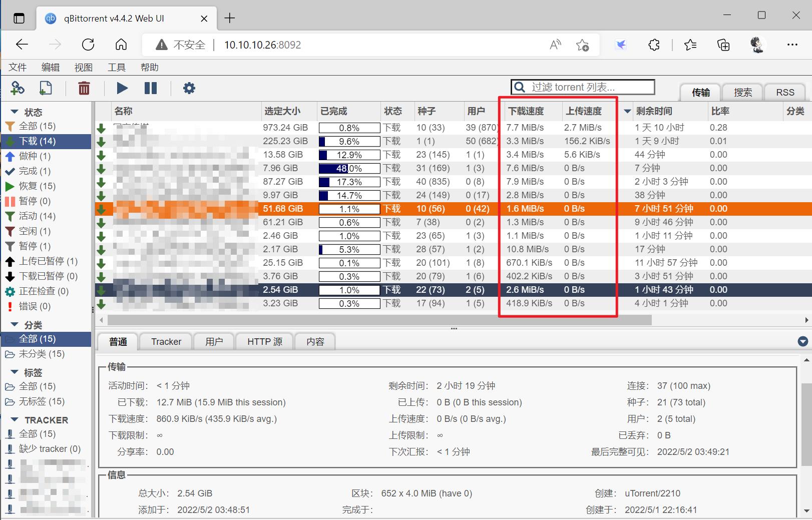Image resolution: width=812 pixels, height=520 pixels.
Task: Switch to the Tracker tab
Action: coord(166,341)
